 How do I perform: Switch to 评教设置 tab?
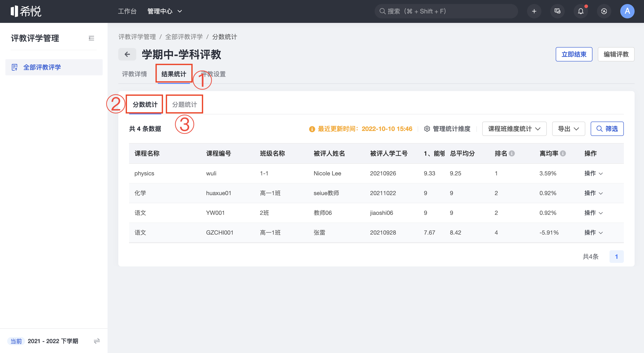(x=213, y=74)
